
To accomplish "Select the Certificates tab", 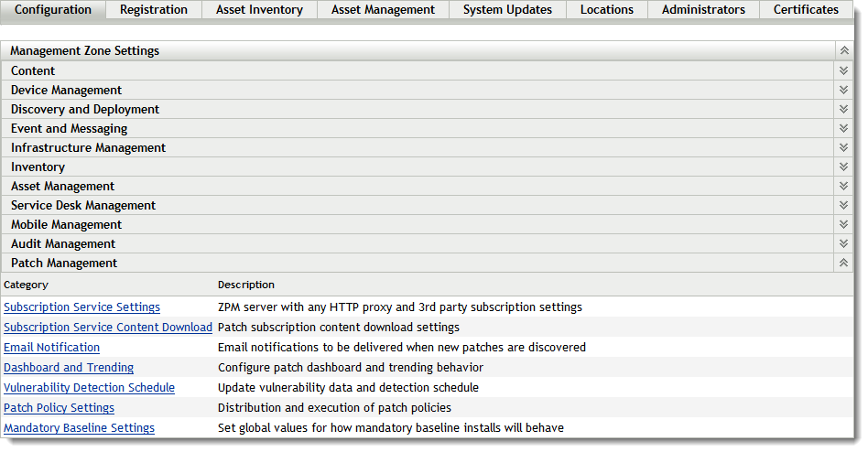I will [806, 10].
